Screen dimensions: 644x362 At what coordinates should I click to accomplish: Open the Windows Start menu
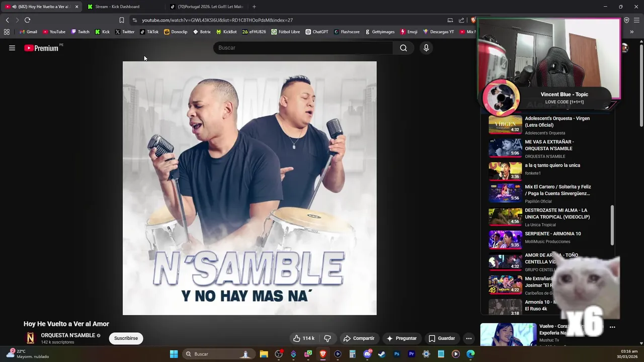coord(174,354)
